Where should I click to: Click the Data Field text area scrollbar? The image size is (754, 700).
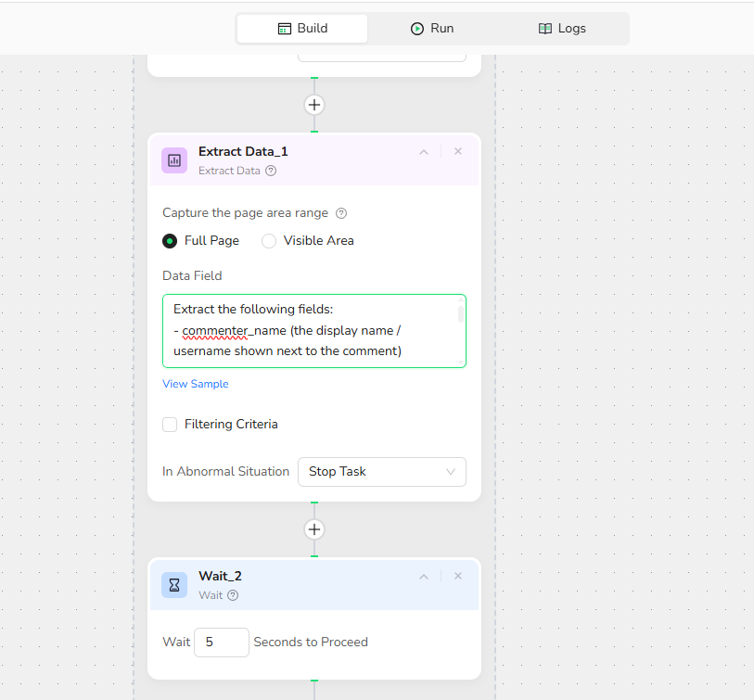point(461,315)
